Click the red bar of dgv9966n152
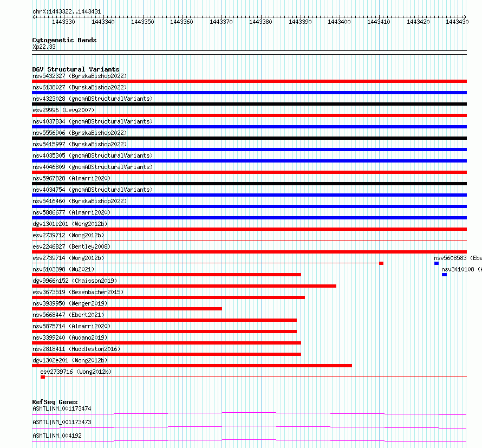Screen dimensions: 482x448 184,286
